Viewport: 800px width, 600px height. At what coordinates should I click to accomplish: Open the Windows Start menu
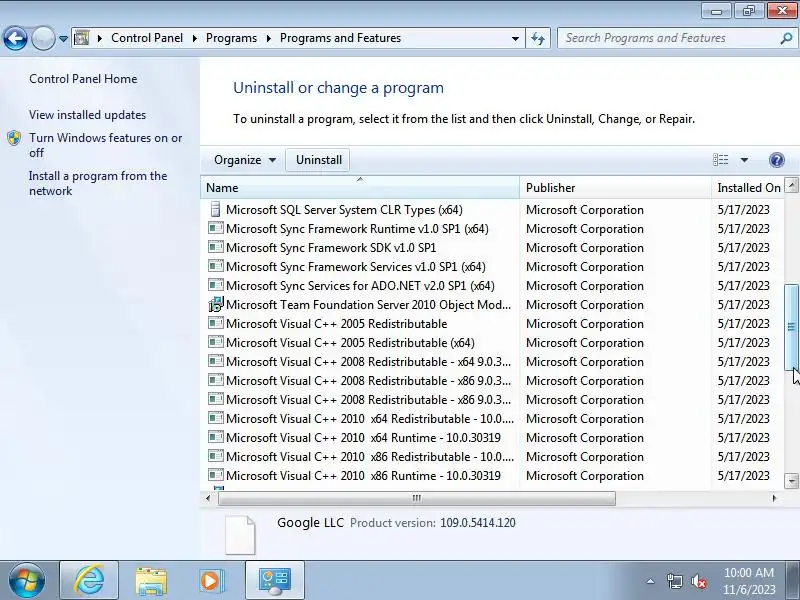(x=27, y=580)
